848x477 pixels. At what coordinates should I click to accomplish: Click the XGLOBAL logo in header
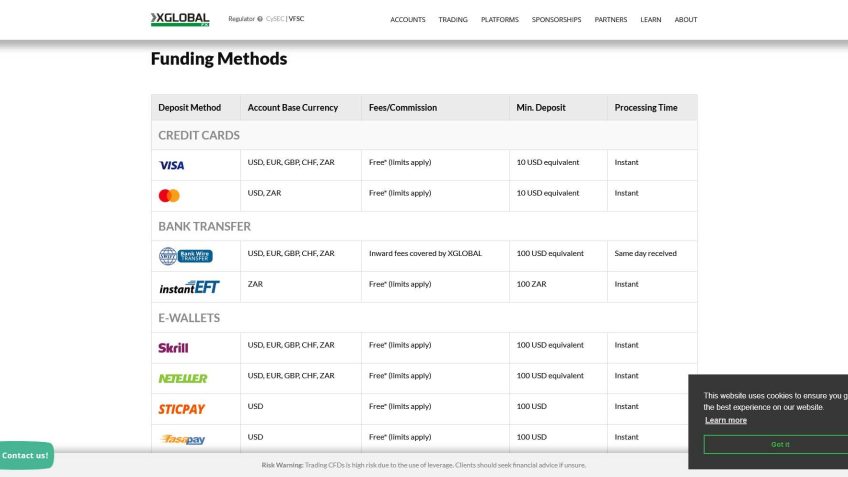180,19
